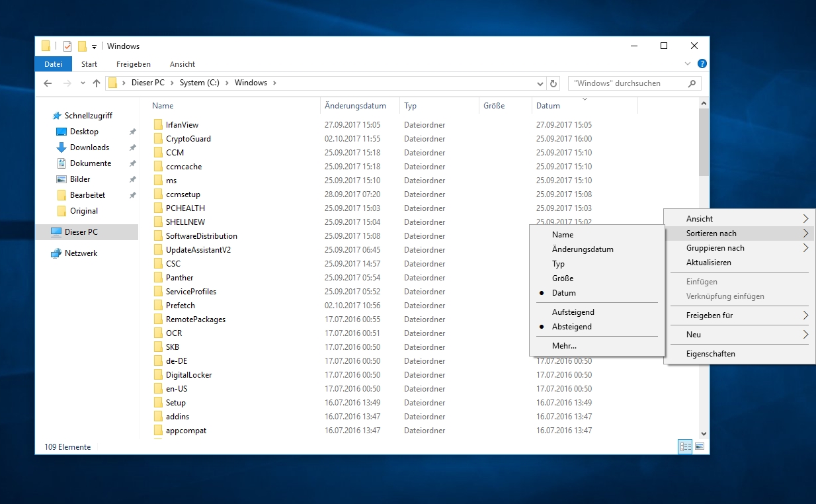This screenshot has height=504, width=816.
Task: Expand the quick access toolbar customization dropdown
Action: point(95,46)
